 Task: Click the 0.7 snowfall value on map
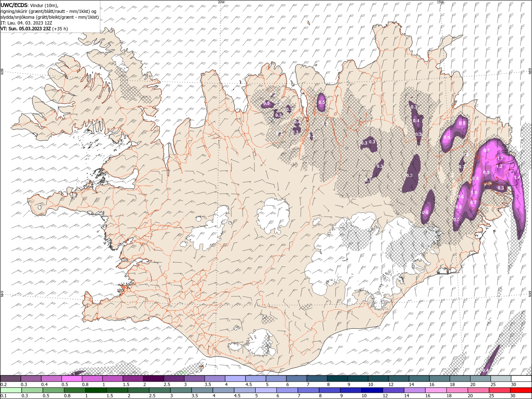pyautogui.click(x=473, y=202)
